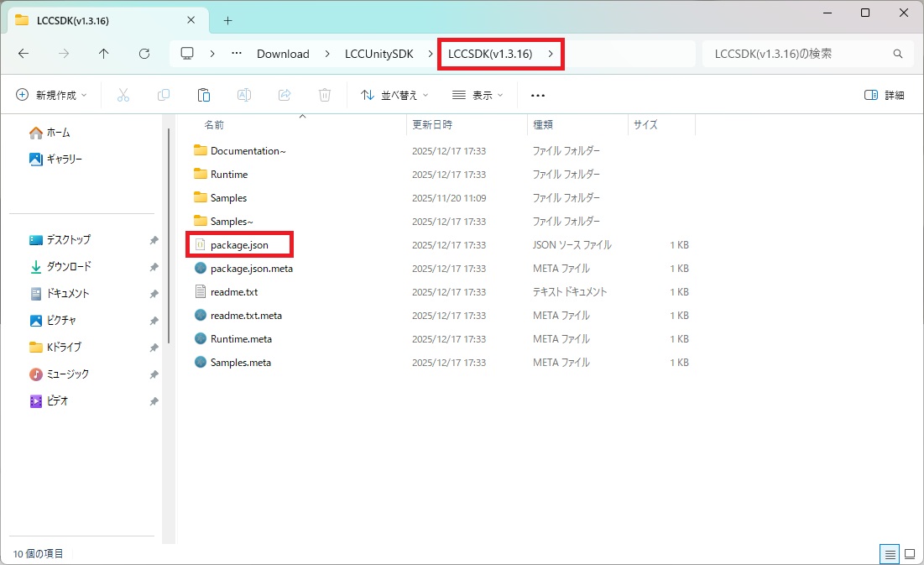Select the LCCSDK(v1.3.16) tab

[108, 21]
